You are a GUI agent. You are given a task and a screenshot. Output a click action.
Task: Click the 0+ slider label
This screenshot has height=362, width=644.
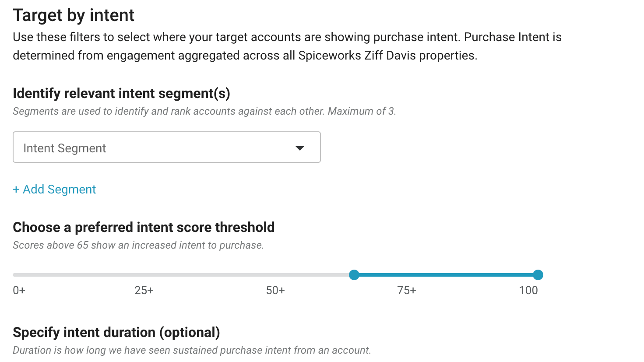click(19, 291)
